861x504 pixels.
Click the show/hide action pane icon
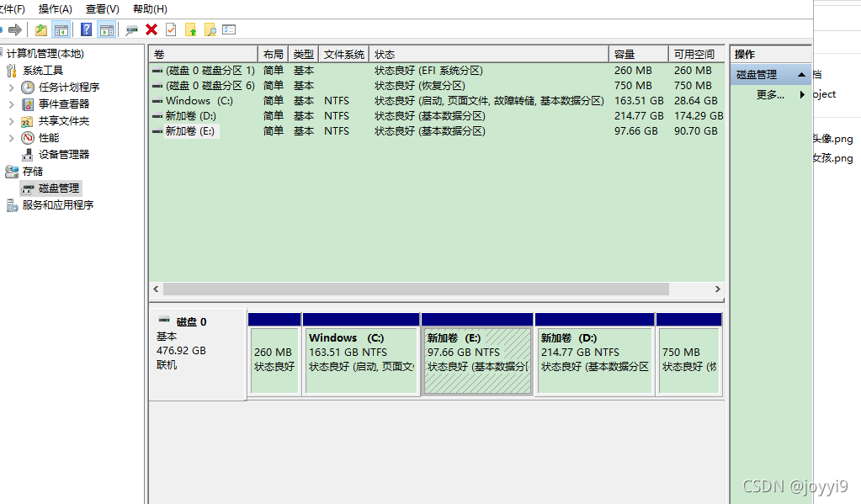[106, 30]
